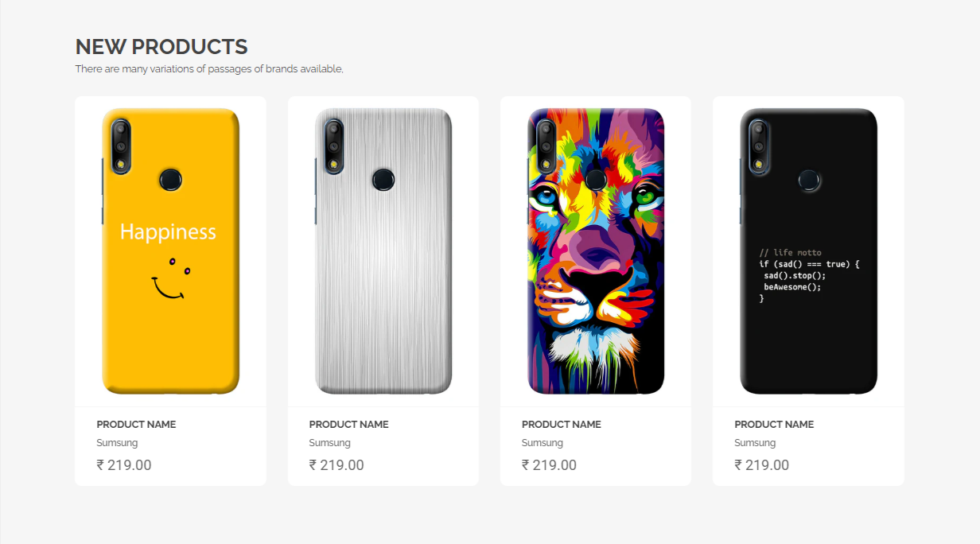Select the brushed silver phone case image
Viewport: 980px width, 544px height.
[383, 251]
